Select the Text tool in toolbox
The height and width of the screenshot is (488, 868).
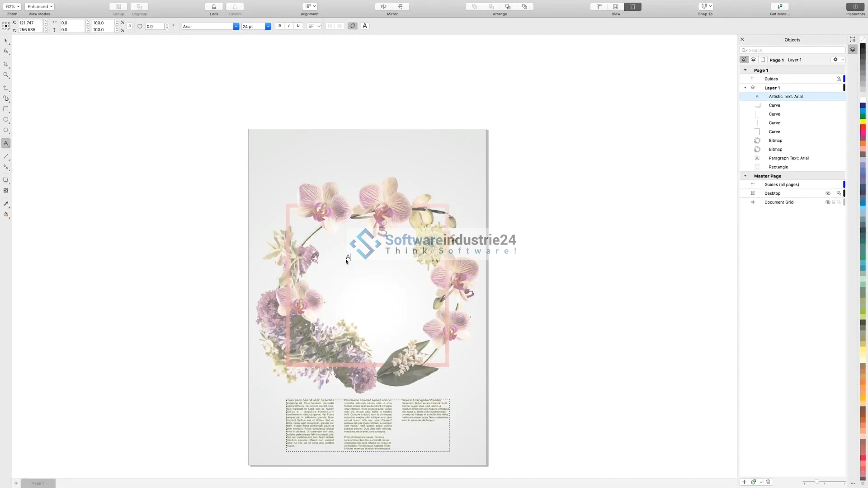(x=6, y=143)
